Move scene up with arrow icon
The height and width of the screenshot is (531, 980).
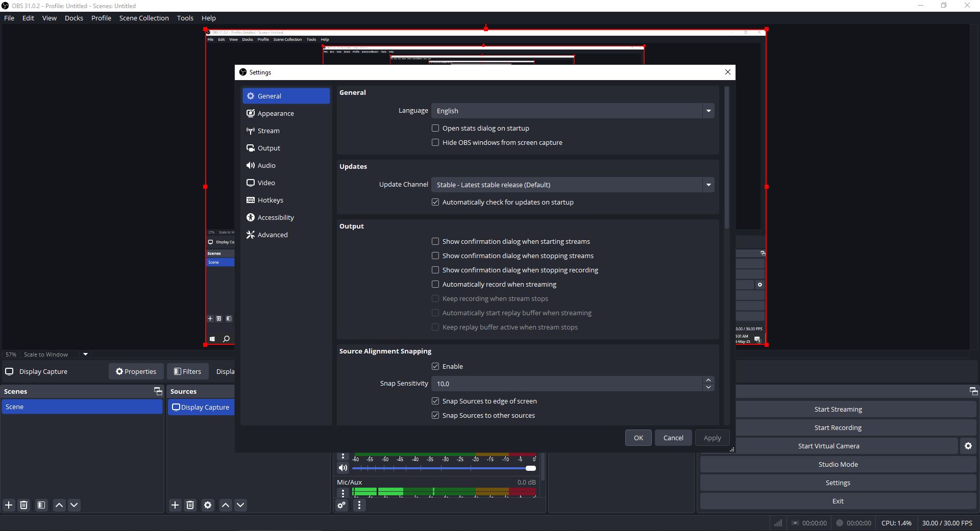[59, 505]
